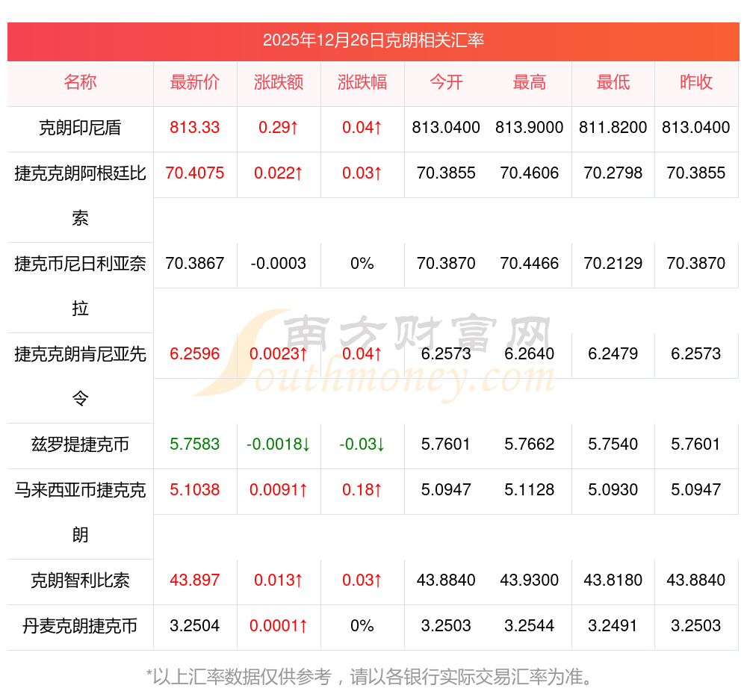The height and width of the screenshot is (700, 747).
Task: Open the 兹罗提捷克币 row
Action: pyautogui.click(x=80, y=445)
